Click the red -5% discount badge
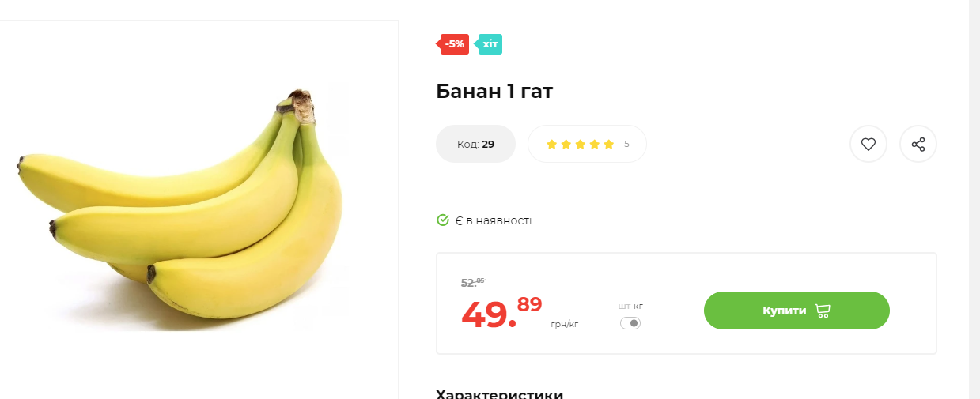This screenshot has width=980, height=399. [455, 44]
